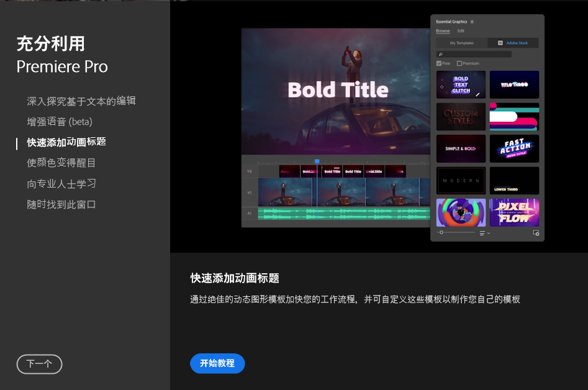Choose the Custom Styles template
The width and height of the screenshot is (588, 390).
(461, 117)
